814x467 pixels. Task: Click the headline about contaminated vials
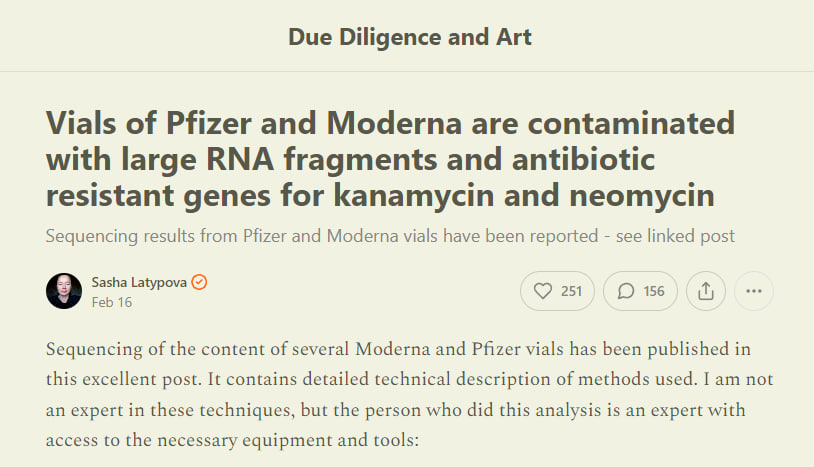pos(380,159)
